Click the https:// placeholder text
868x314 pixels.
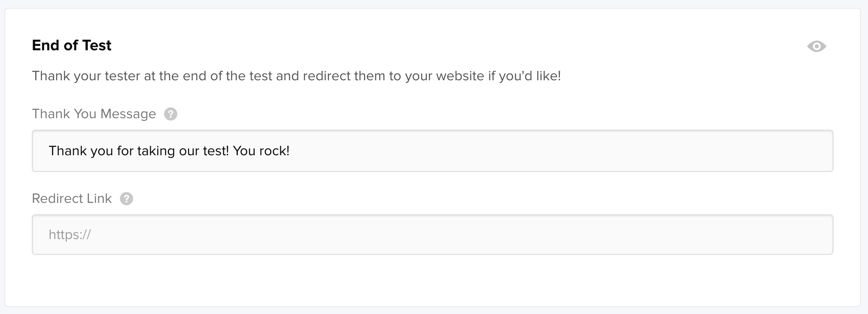[70, 235]
